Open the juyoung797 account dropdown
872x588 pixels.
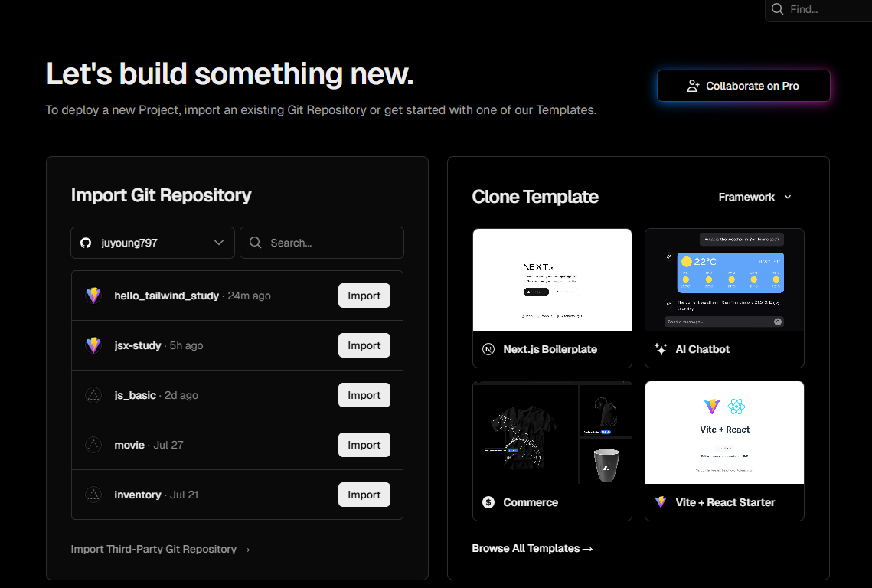click(152, 243)
